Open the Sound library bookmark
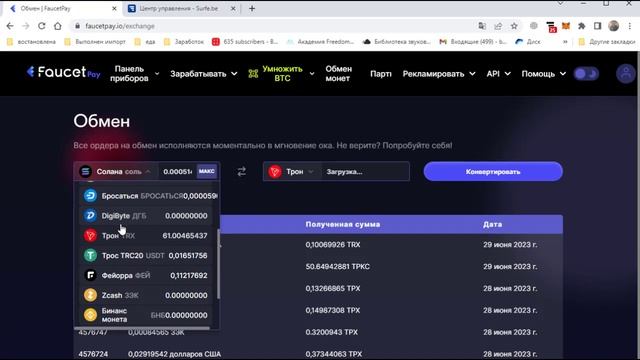This screenshot has width=640, height=360. (397, 42)
